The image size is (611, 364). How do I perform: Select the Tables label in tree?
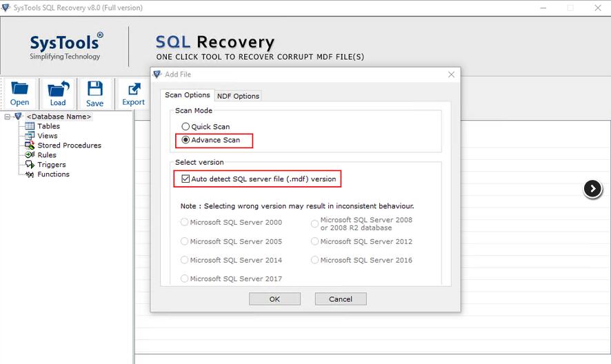[x=49, y=126]
